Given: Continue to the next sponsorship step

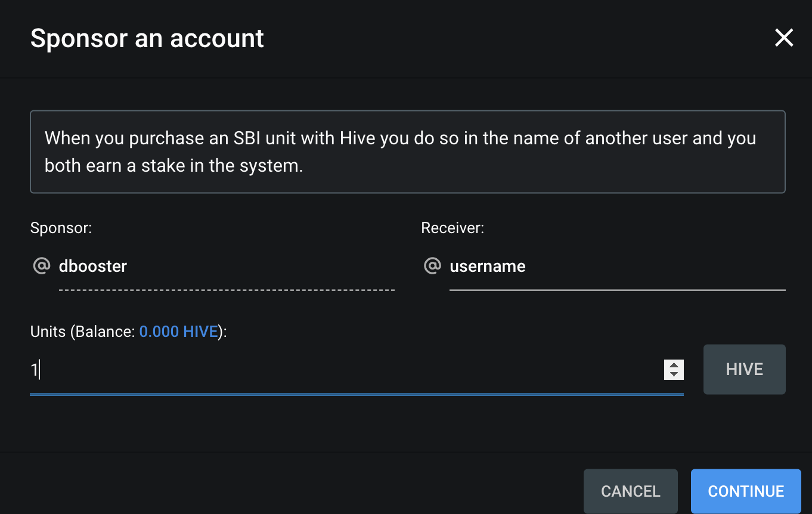Looking at the screenshot, I should 746,491.
